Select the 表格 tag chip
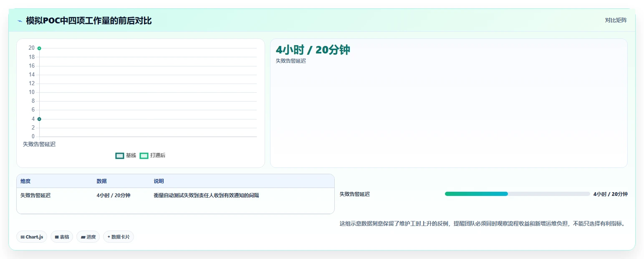The width and height of the screenshot is (644, 259). (62, 237)
